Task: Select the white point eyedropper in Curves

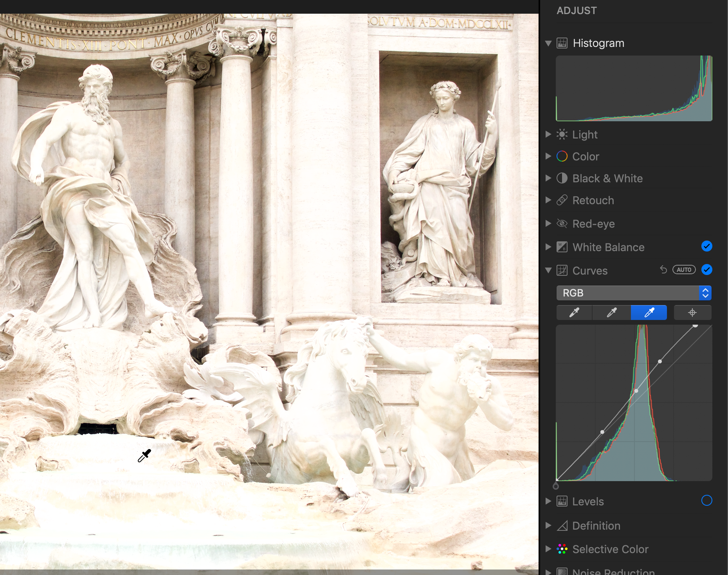Action: [x=649, y=313]
